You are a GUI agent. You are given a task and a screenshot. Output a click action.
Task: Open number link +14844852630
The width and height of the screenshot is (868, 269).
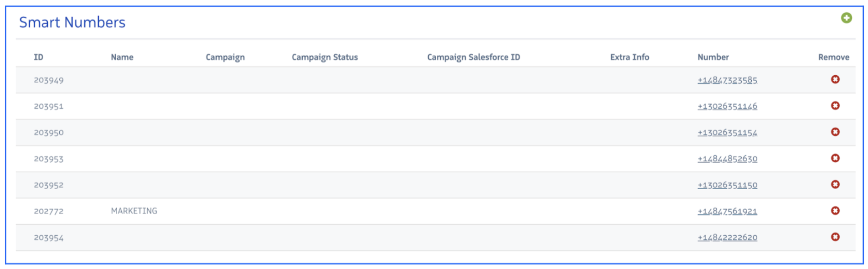[727, 159]
